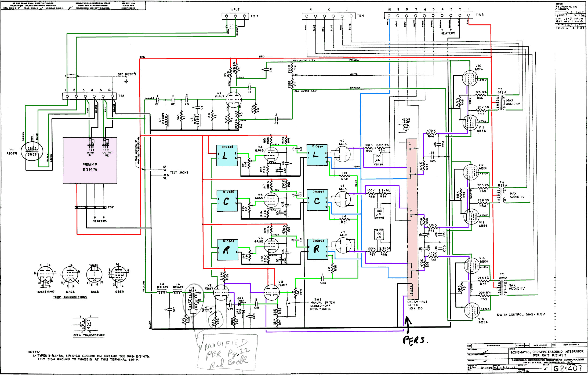588x375 pixels.
Task: Click the V10 6BE6 tube symbol
Action: [x=470, y=78]
